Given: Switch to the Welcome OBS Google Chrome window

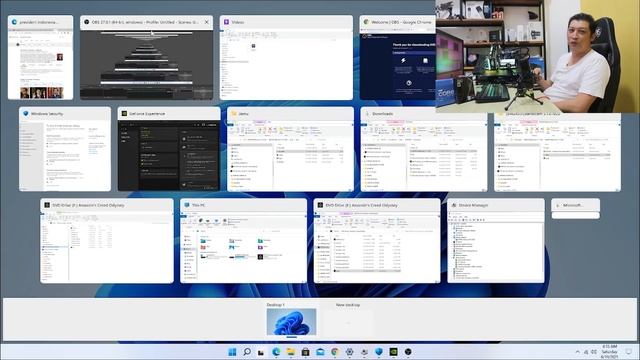Looking at the screenshot, I should click(x=398, y=58).
